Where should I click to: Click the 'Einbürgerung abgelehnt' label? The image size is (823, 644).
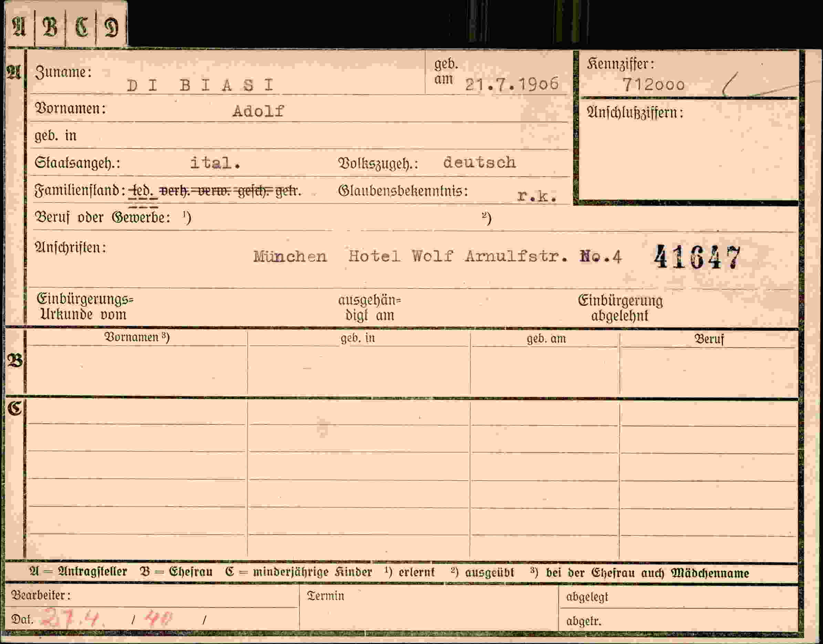coord(620,308)
